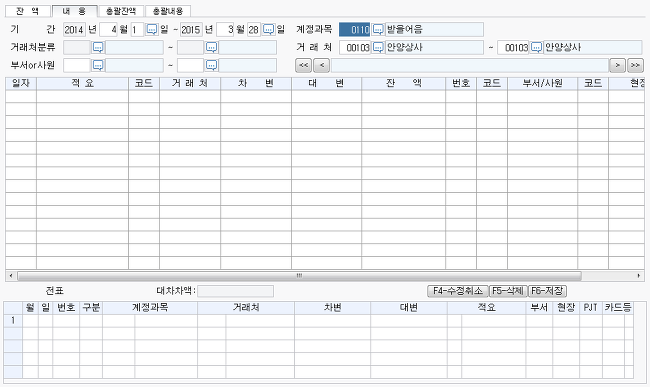Open the second 거래처분류 lookup icon

pyautogui.click(x=211, y=48)
